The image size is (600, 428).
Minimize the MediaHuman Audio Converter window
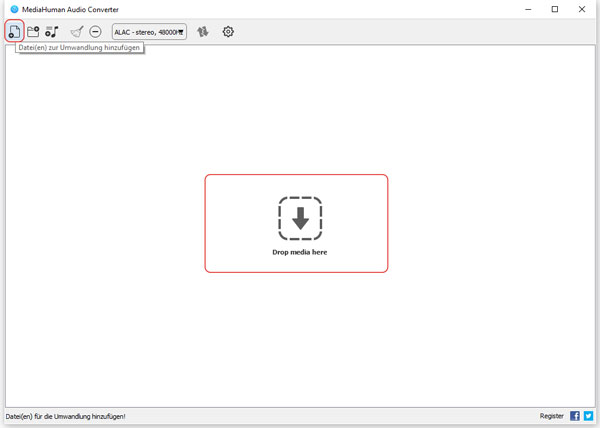[528, 9]
